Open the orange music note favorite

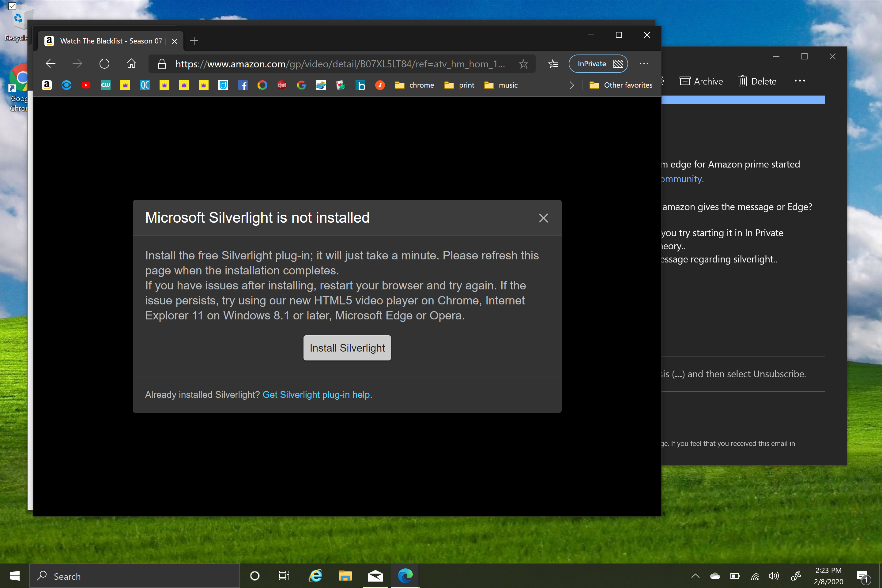click(380, 85)
